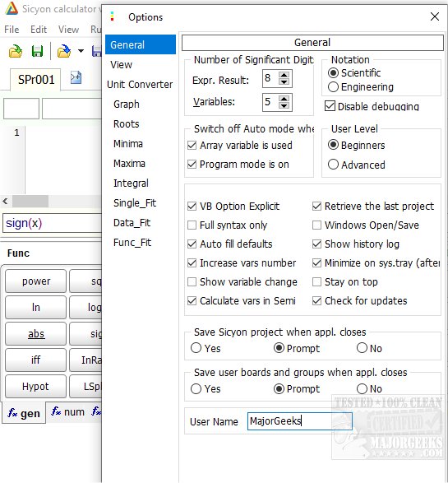Image resolution: width=448 pixels, height=483 pixels.
Task: Select Unit Converter options page
Action: (x=140, y=85)
